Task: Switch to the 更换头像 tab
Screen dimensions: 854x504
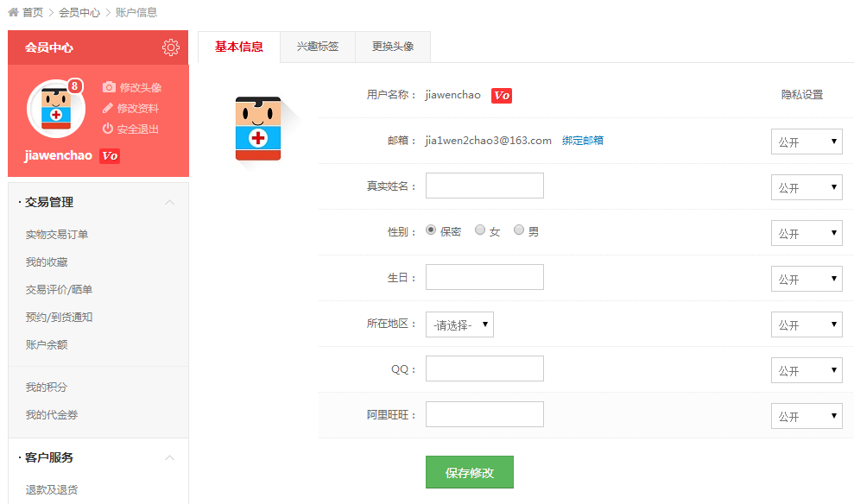Action: (x=393, y=47)
